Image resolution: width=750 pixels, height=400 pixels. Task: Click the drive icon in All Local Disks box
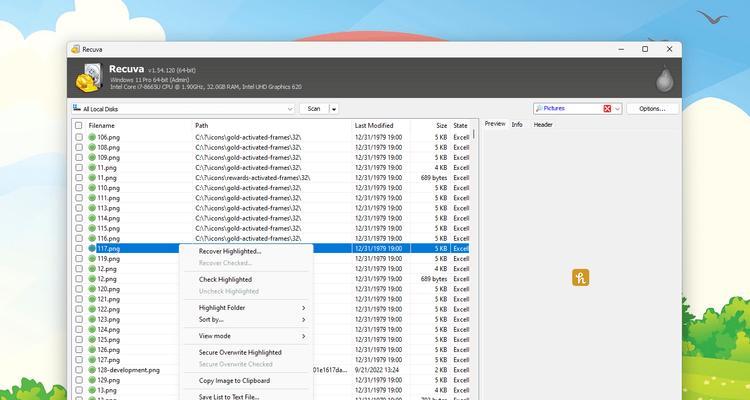(77, 109)
